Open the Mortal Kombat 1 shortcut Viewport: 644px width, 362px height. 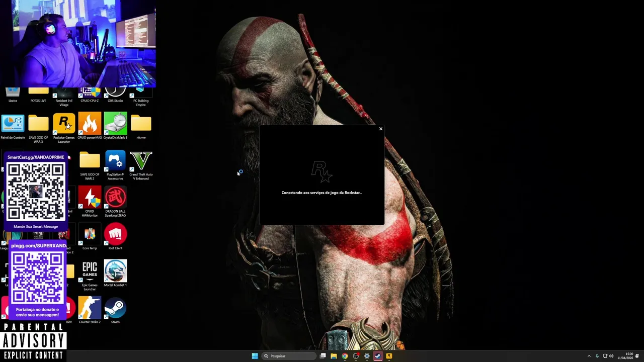[115, 274]
